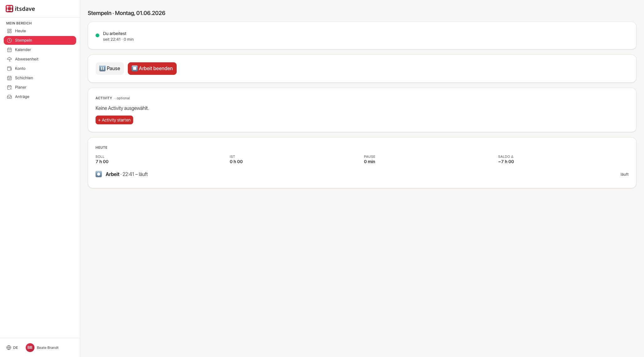Navigate to Konto
Viewport: 644px width, 357px height.
pyautogui.click(x=40, y=69)
